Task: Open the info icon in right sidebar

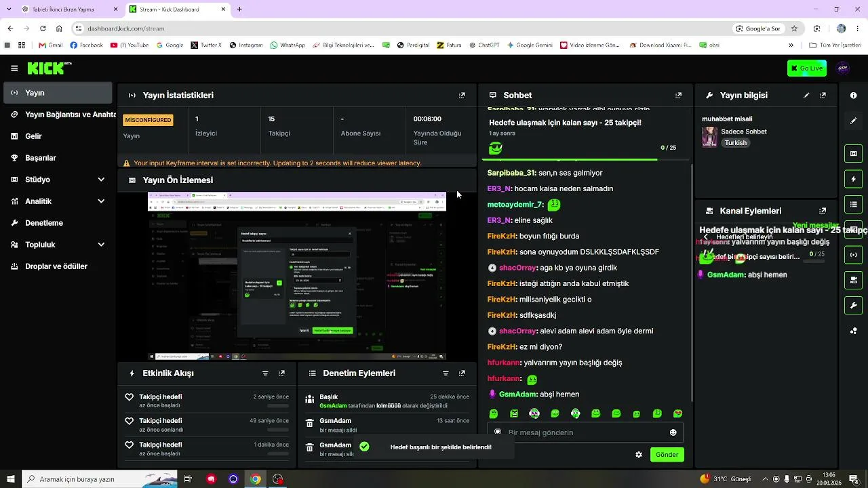Action: coord(853,96)
